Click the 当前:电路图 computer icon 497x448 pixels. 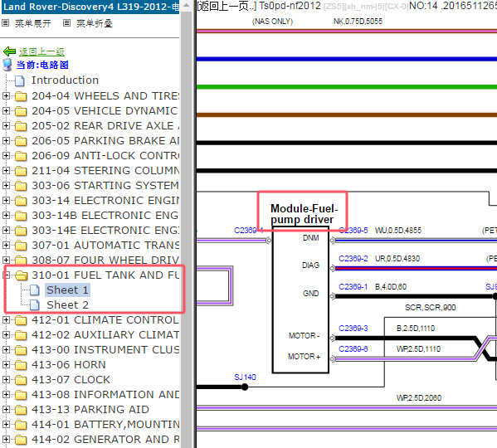(7, 65)
